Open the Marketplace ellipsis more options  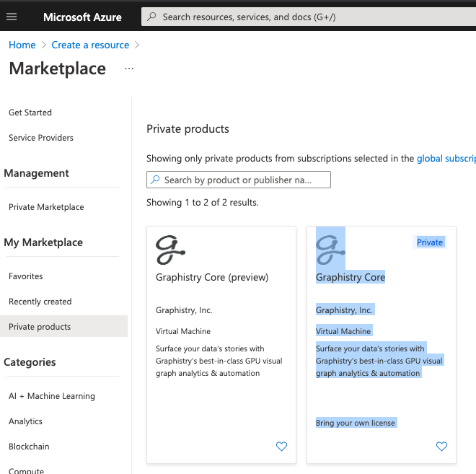[x=129, y=69]
